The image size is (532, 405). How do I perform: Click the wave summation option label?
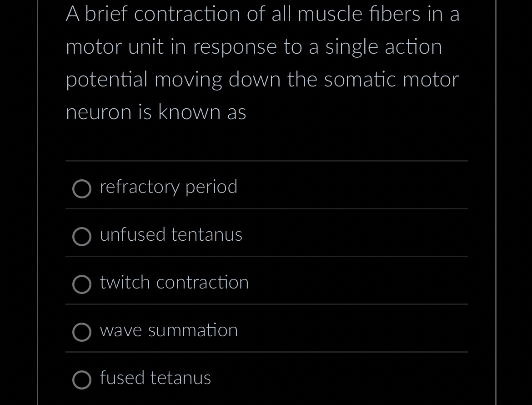click(169, 330)
